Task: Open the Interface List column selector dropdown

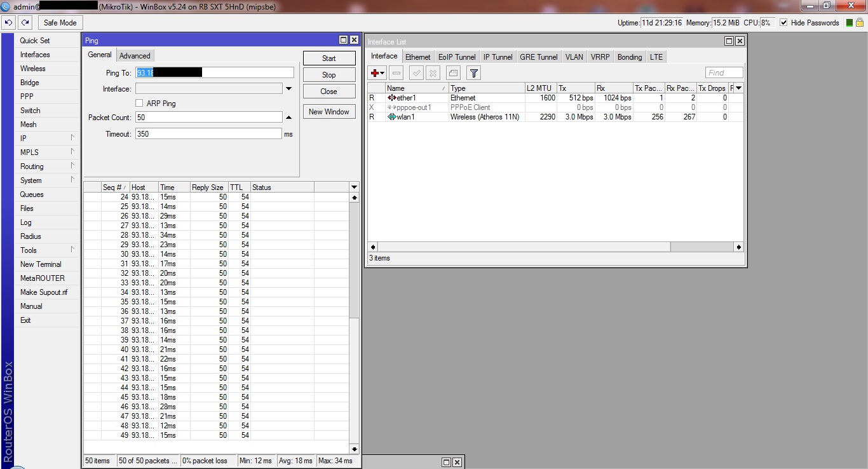Action: pos(738,88)
